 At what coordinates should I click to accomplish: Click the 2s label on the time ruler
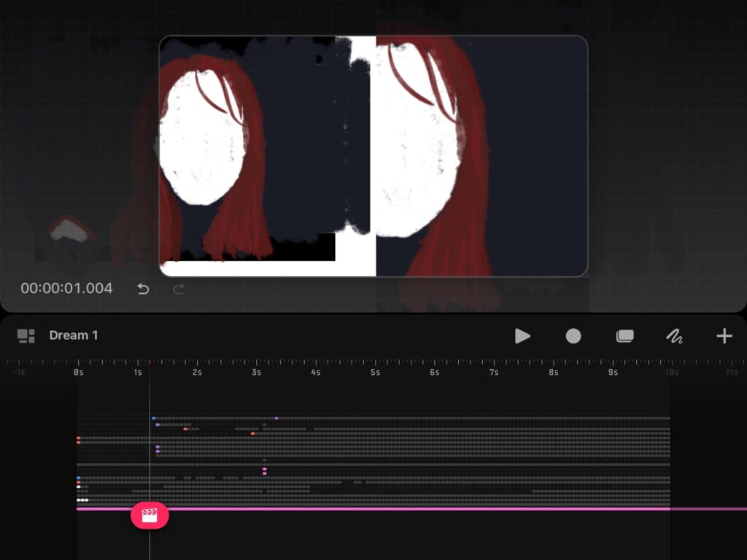pos(197,373)
